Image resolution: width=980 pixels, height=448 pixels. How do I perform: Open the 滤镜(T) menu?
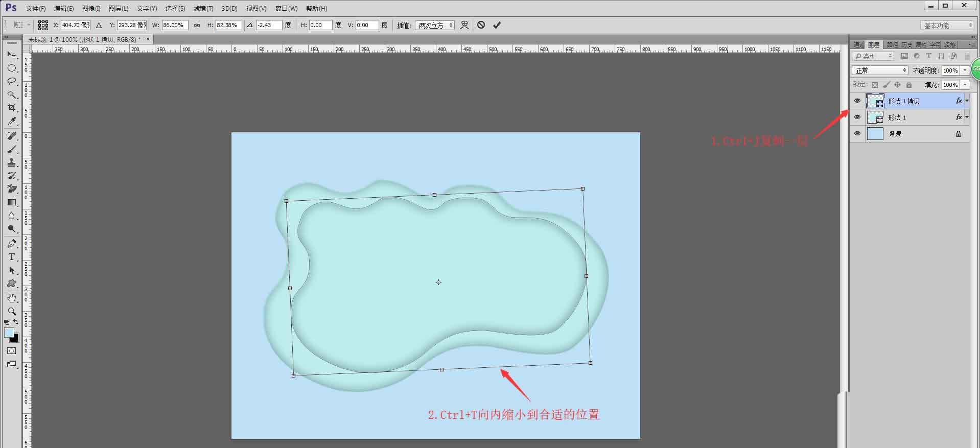click(203, 9)
